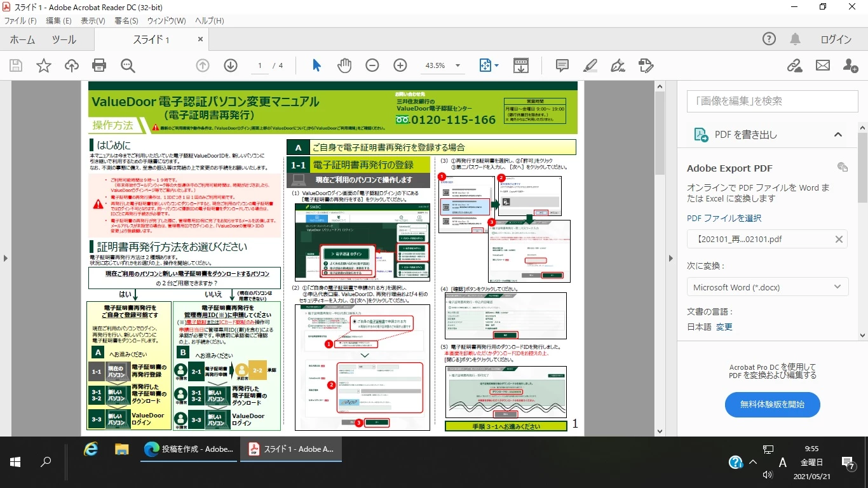Activate the hand pan tool
This screenshot has height=488, width=868.
point(344,65)
